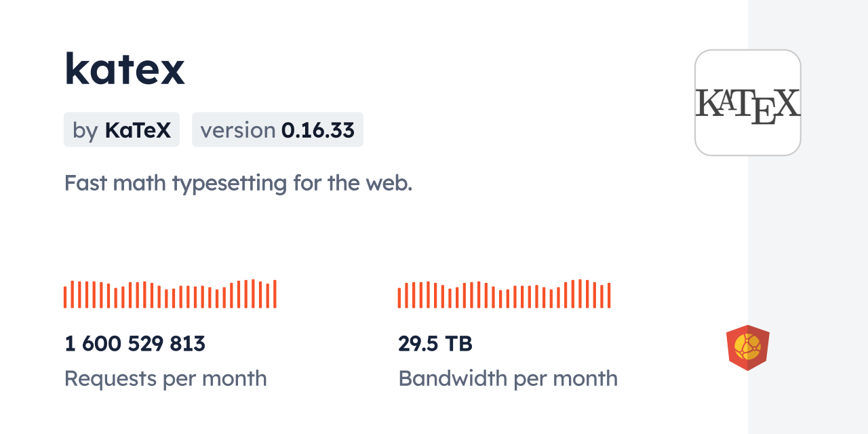Screen dimensions: 868x434
Task: Click the KaTeX logo image
Action: point(748,102)
